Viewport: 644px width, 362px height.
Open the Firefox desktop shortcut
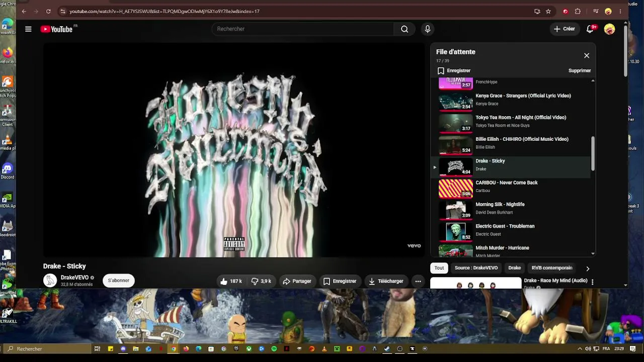click(7, 55)
